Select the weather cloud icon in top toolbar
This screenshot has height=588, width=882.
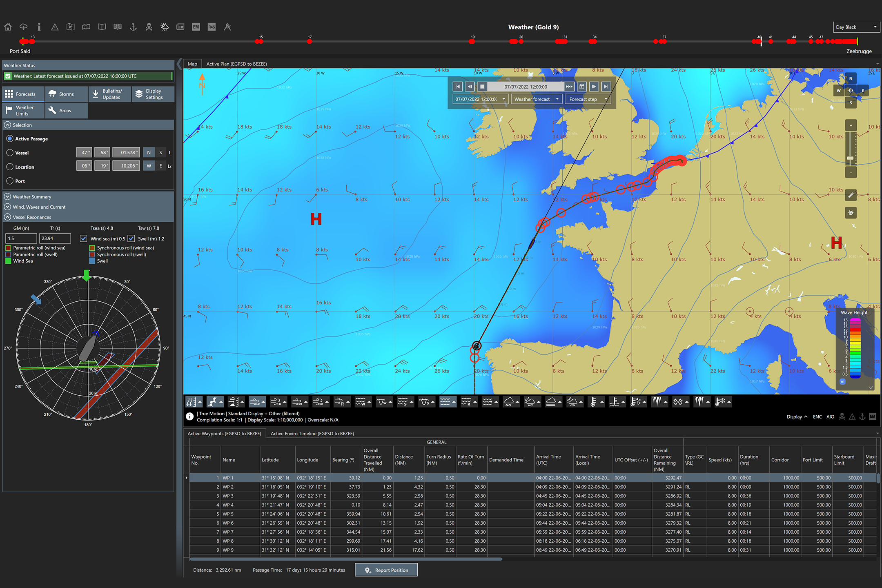click(x=165, y=27)
